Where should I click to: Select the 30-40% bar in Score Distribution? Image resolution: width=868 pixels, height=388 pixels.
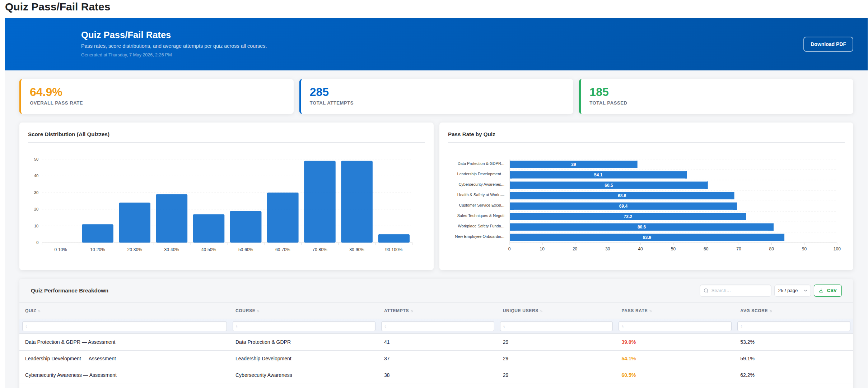click(x=172, y=218)
